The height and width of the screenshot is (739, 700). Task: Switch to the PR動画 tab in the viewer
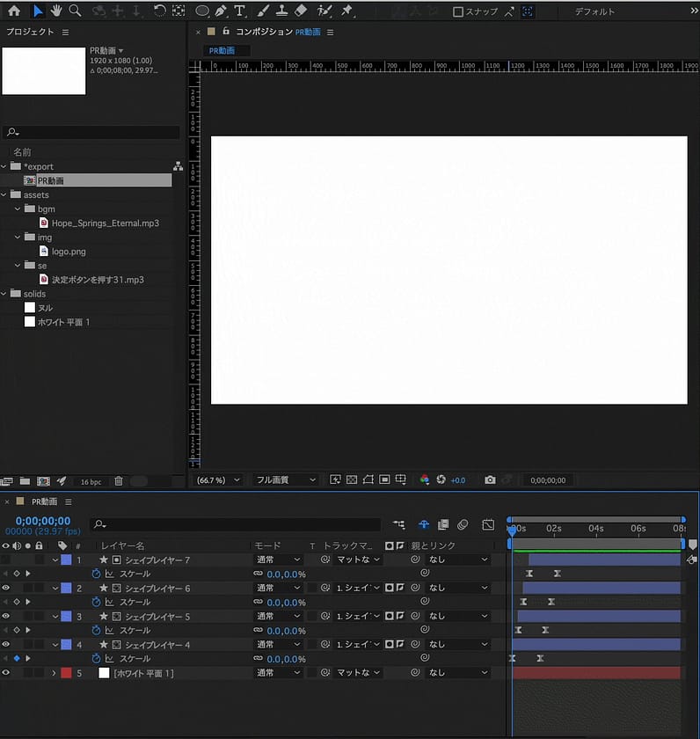click(222, 51)
